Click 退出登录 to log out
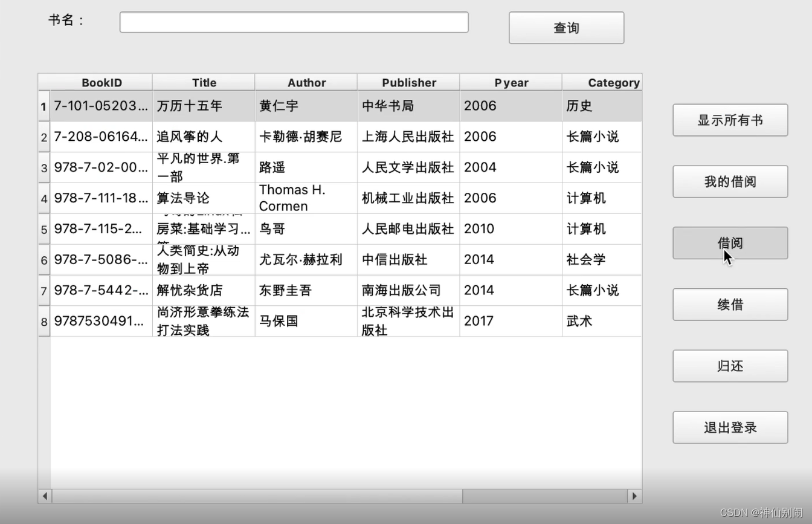The width and height of the screenshot is (812, 524). point(730,428)
